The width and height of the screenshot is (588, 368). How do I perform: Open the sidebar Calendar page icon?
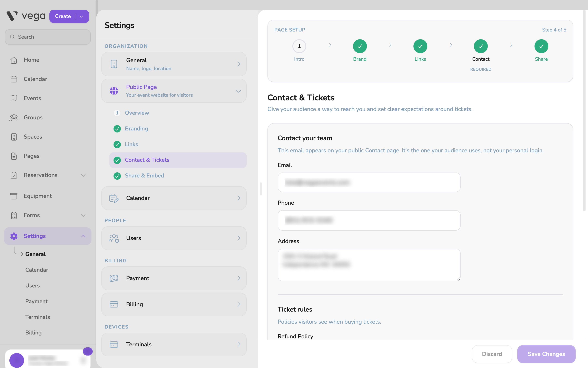pyautogui.click(x=14, y=79)
